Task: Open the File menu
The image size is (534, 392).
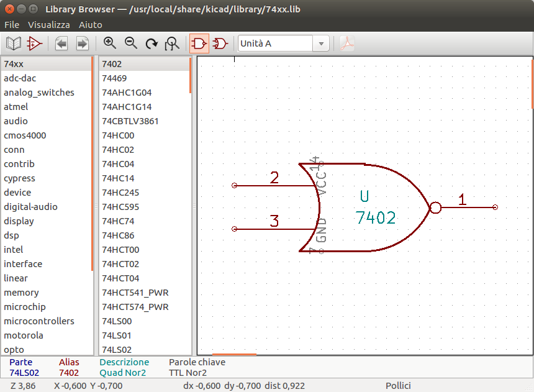Action: click(12, 25)
